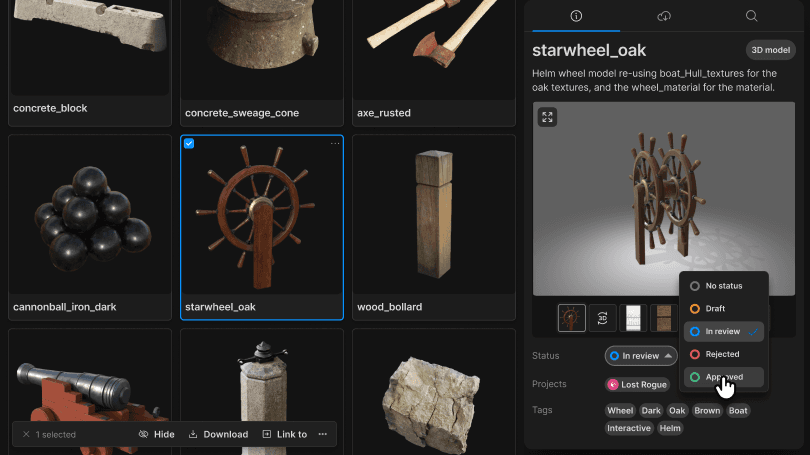Viewport: 810px width, 455px height.
Task: Uncheck the starwheel_oak selection checkbox
Action: 190,144
